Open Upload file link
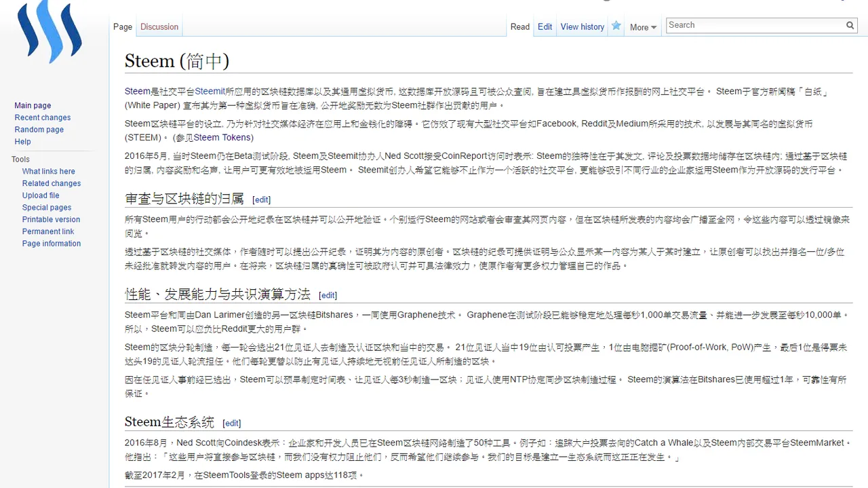This screenshot has width=868, height=488. tap(41, 195)
